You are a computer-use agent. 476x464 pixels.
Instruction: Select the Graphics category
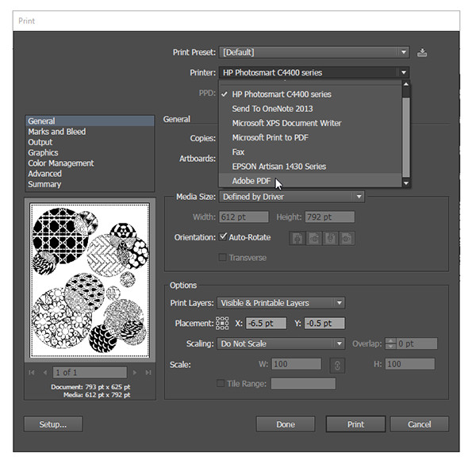90,152
